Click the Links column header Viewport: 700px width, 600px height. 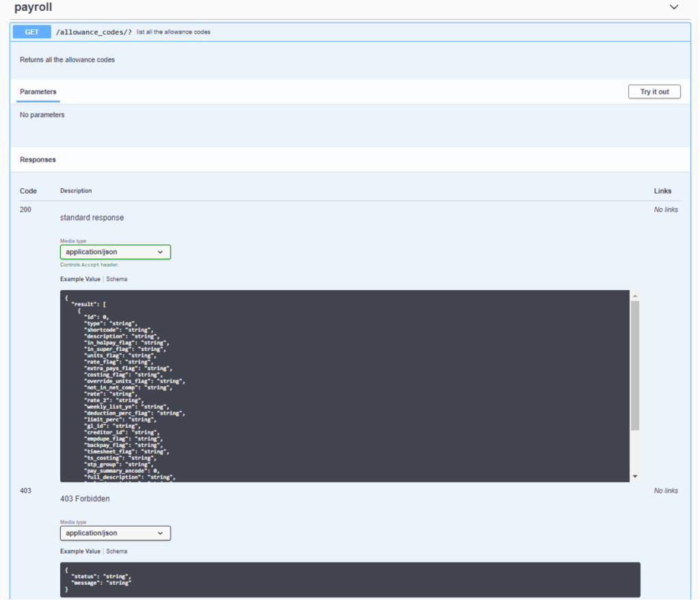(662, 191)
